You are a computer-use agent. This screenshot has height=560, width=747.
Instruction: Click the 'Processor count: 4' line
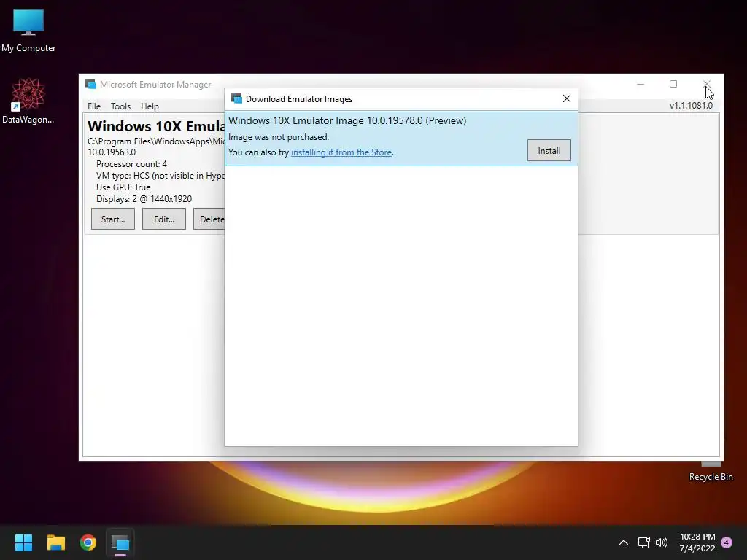pyautogui.click(x=131, y=164)
